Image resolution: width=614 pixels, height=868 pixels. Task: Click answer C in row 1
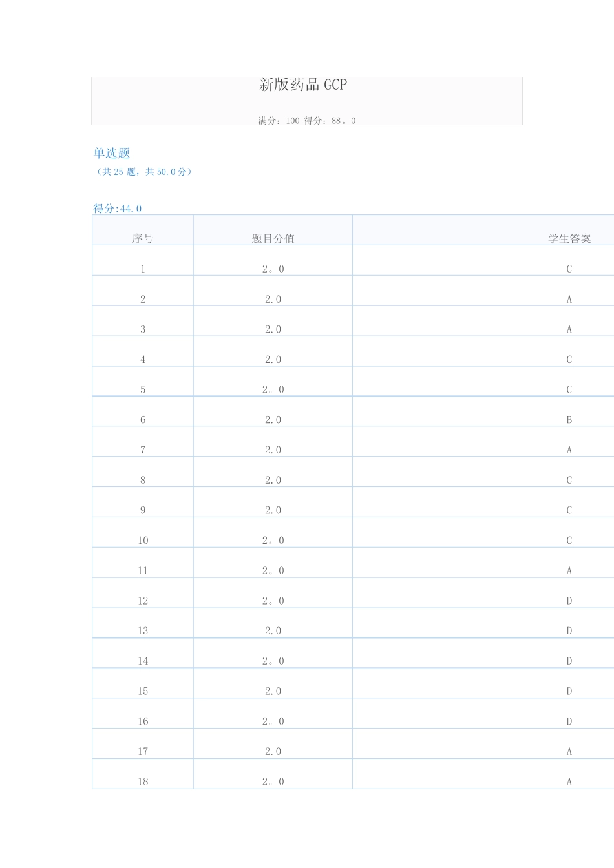point(569,269)
